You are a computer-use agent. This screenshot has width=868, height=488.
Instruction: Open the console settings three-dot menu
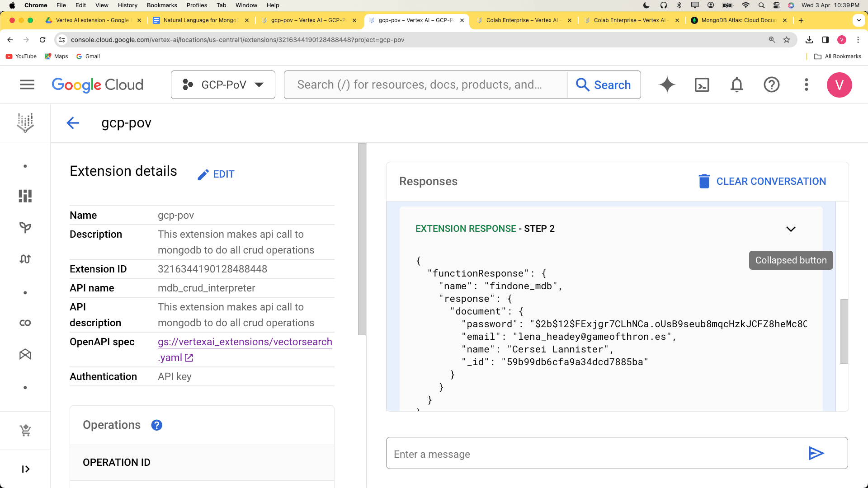(807, 84)
